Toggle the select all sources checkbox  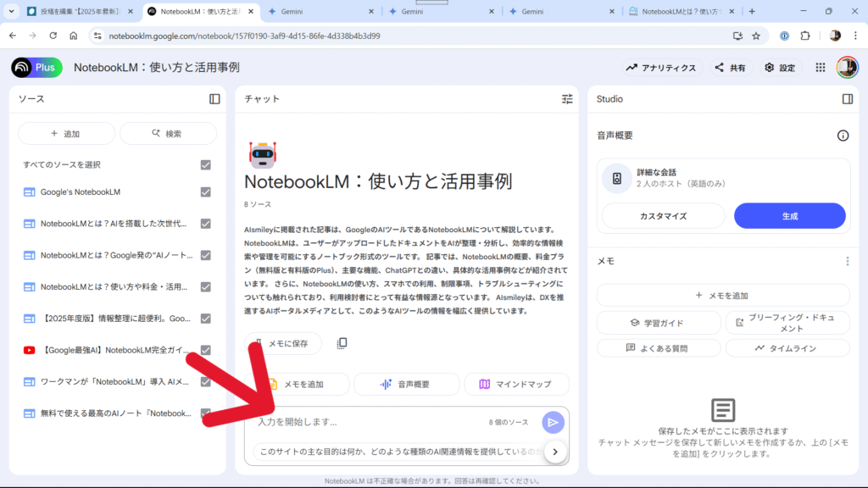(x=205, y=165)
